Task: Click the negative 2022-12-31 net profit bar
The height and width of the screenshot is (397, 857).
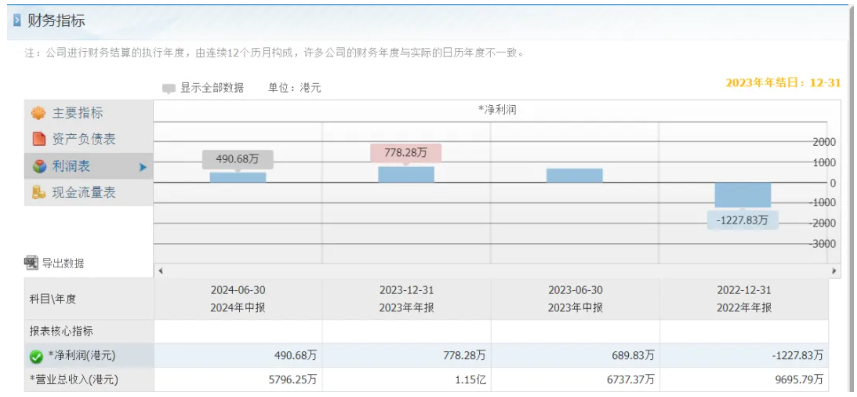Action: click(x=743, y=195)
